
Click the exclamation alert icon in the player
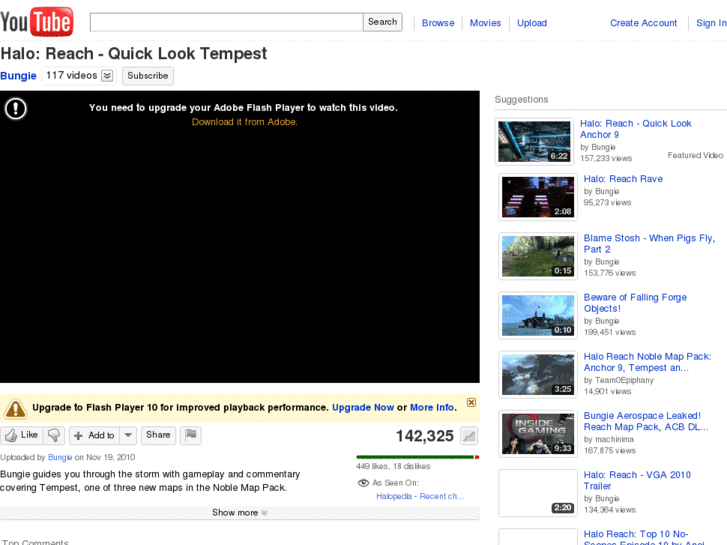coord(16,109)
